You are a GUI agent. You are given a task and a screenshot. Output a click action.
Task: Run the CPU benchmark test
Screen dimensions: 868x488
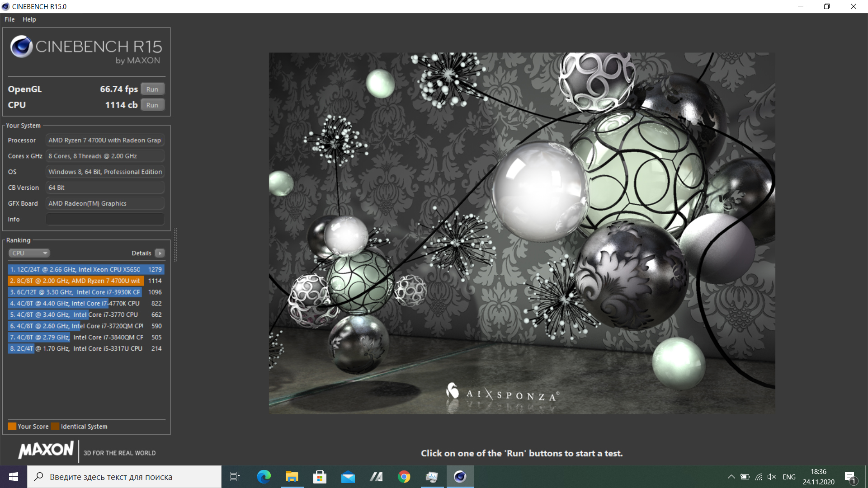152,105
